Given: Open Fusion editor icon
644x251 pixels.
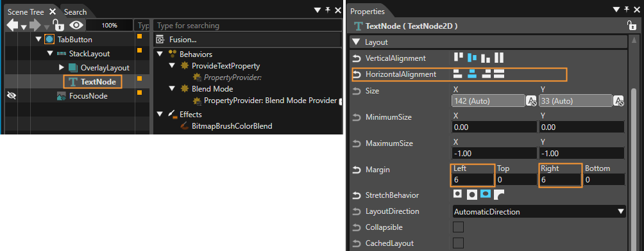Looking at the screenshot, I should pyautogui.click(x=160, y=40).
